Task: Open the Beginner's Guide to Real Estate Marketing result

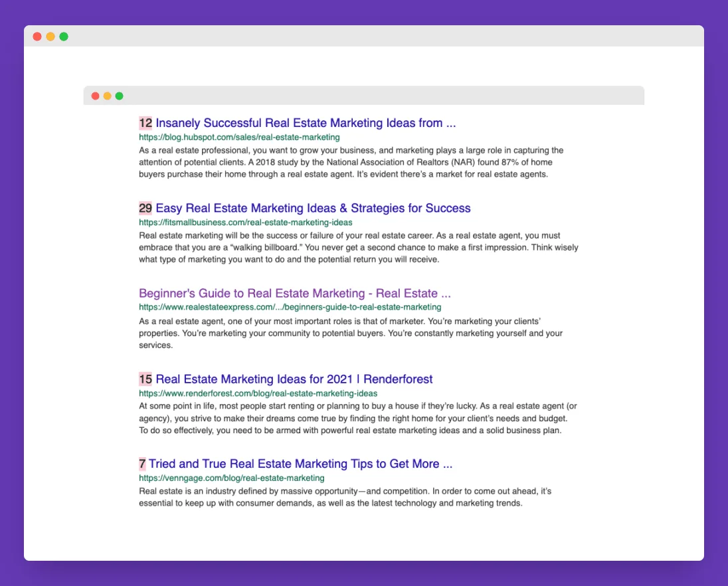Action: 294,293
